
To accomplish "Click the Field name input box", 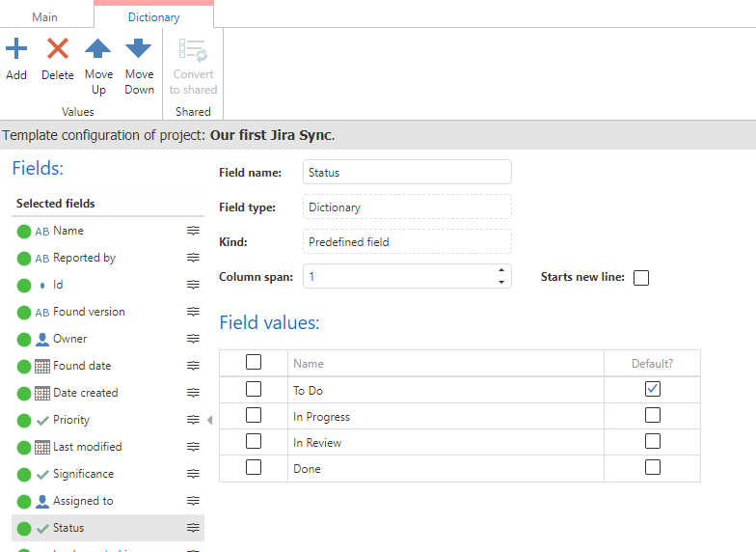I will (x=407, y=173).
